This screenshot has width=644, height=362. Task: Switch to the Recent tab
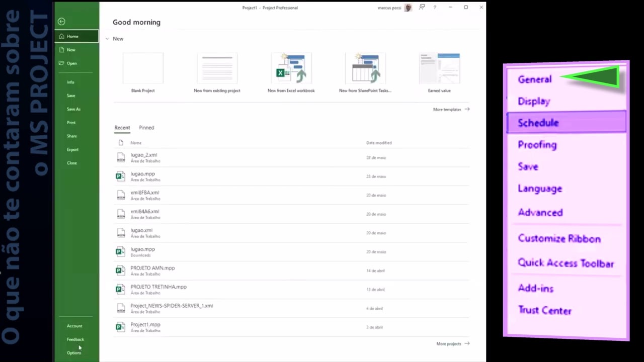pyautogui.click(x=122, y=128)
